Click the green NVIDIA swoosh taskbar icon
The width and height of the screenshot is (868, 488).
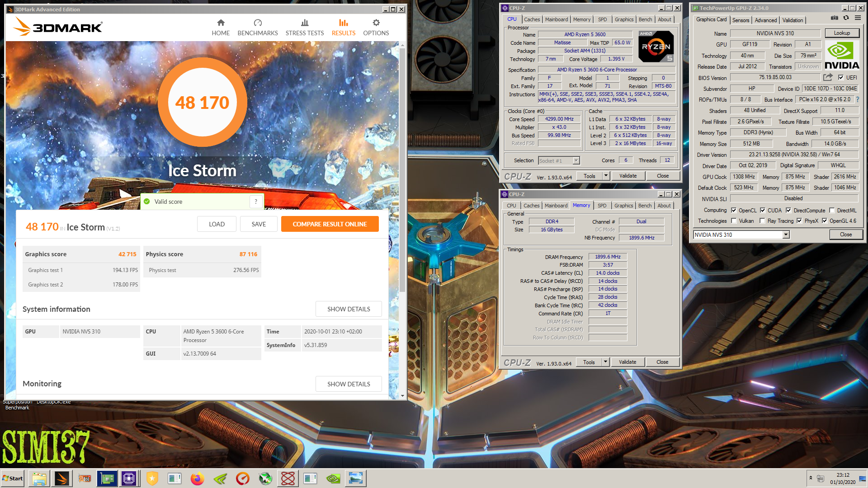click(x=220, y=479)
